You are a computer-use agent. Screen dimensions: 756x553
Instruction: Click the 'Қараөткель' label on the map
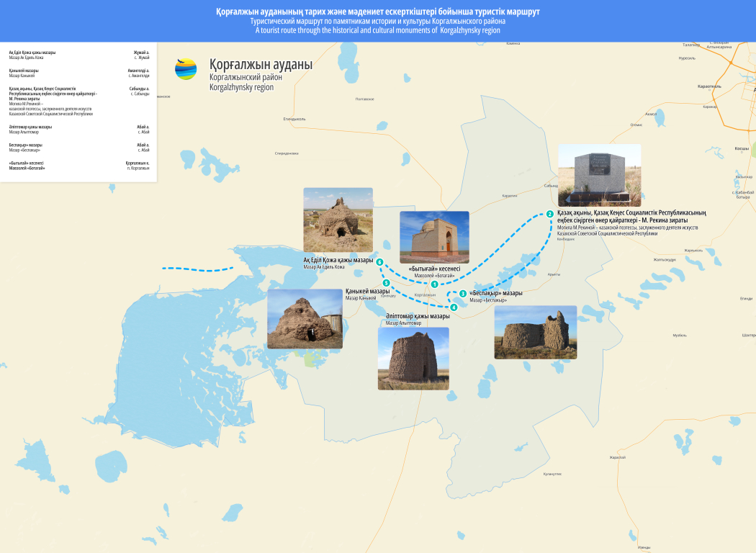(x=709, y=86)
